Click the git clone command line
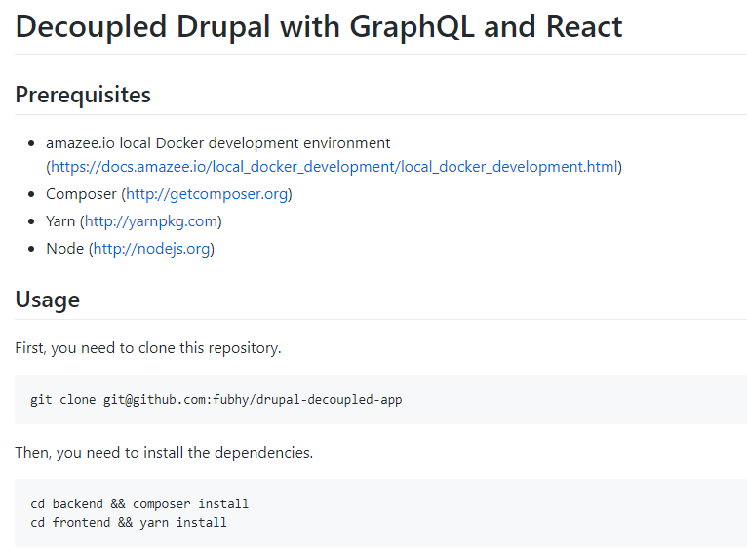The image size is (747, 560). [216, 399]
